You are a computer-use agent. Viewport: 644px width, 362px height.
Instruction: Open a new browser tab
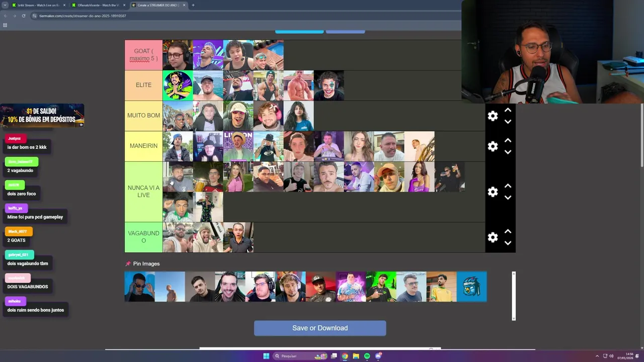[x=193, y=5]
